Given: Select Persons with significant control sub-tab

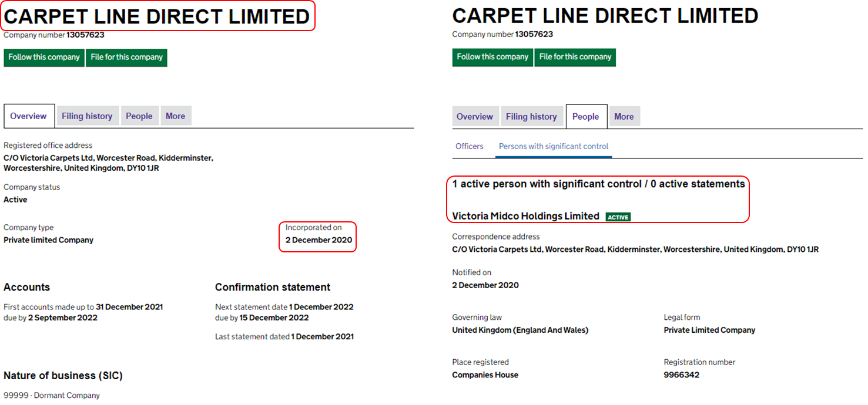Looking at the screenshot, I should (x=554, y=146).
